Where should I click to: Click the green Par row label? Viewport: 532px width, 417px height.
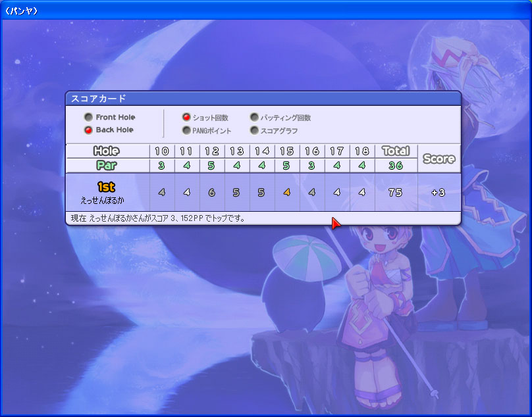click(107, 165)
